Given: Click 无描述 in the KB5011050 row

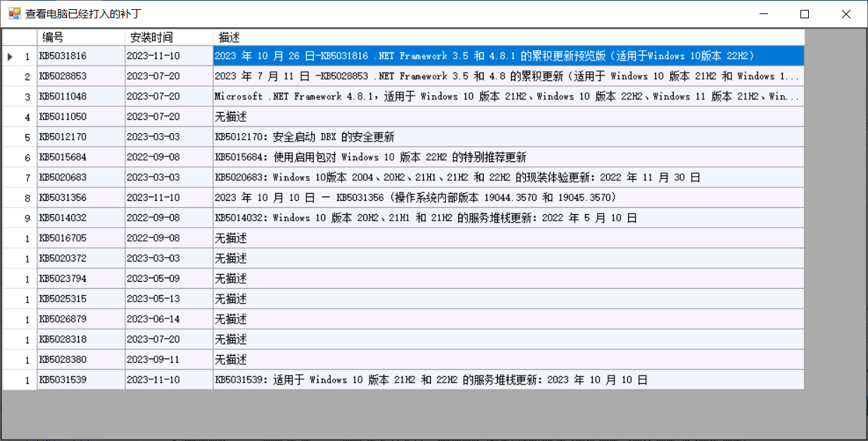Looking at the screenshot, I should point(508,117).
